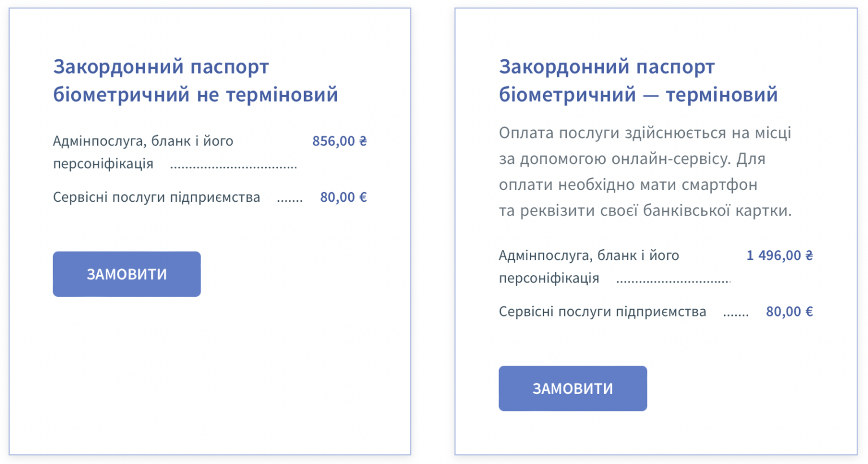Select the 'біометричний — терміновий' passport heading
This screenshot has height=464, width=868.
point(638,81)
